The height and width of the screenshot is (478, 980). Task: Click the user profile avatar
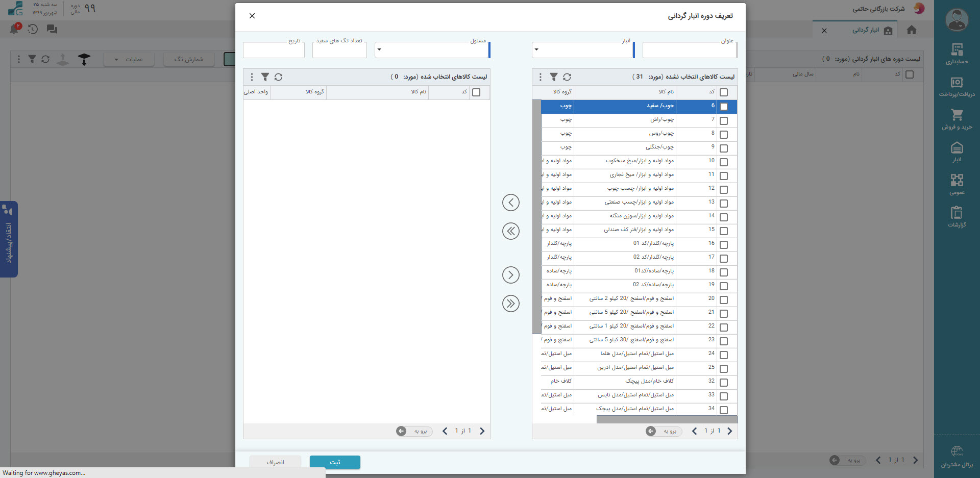[x=957, y=20]
